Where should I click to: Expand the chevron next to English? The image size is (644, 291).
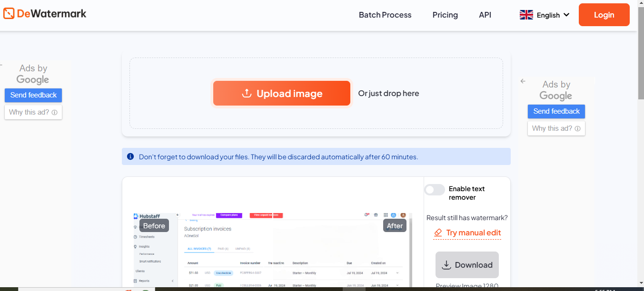tap(566, 15)
